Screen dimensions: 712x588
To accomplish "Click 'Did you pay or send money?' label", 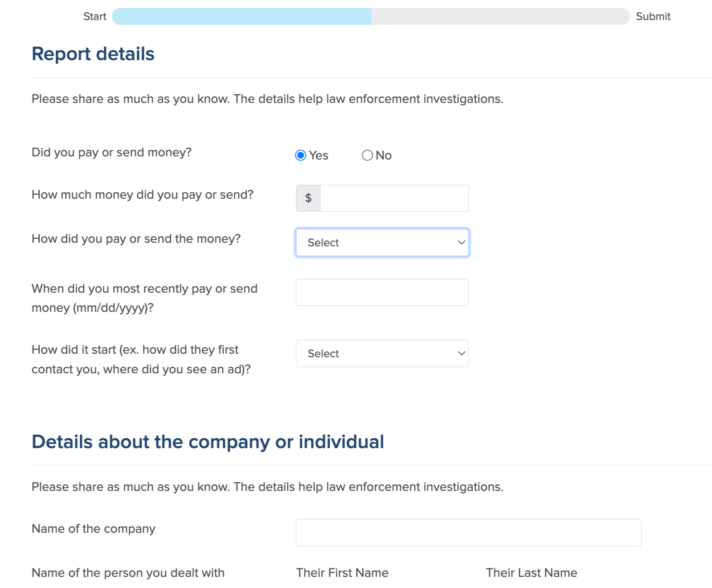I will [112, 152].
